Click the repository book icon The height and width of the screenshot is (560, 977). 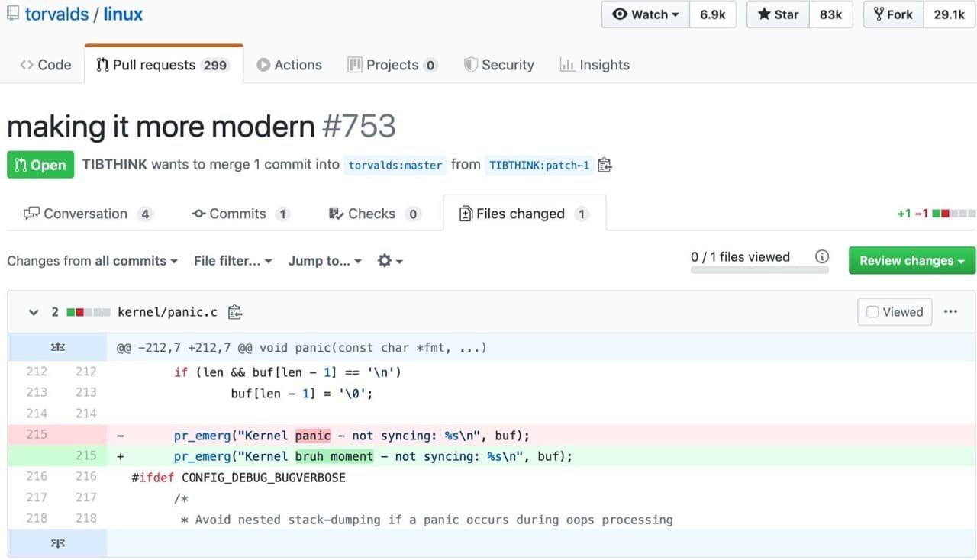click(x=13, y=14)
